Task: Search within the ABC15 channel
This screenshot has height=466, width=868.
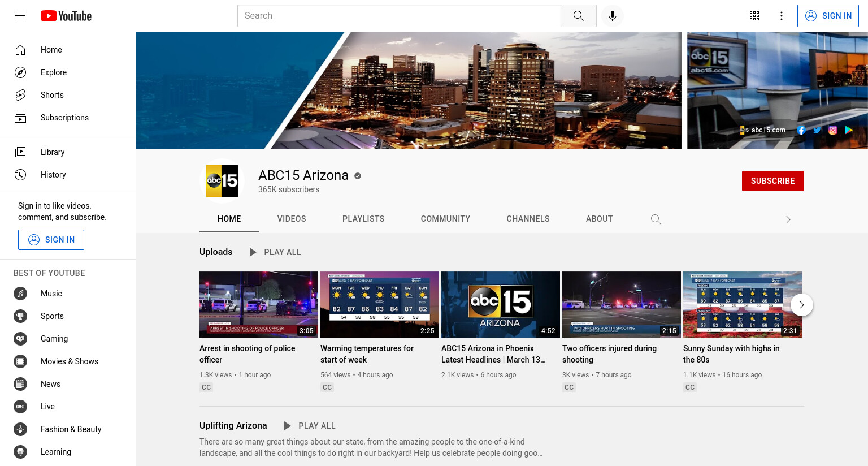Action: click(656, 219)
